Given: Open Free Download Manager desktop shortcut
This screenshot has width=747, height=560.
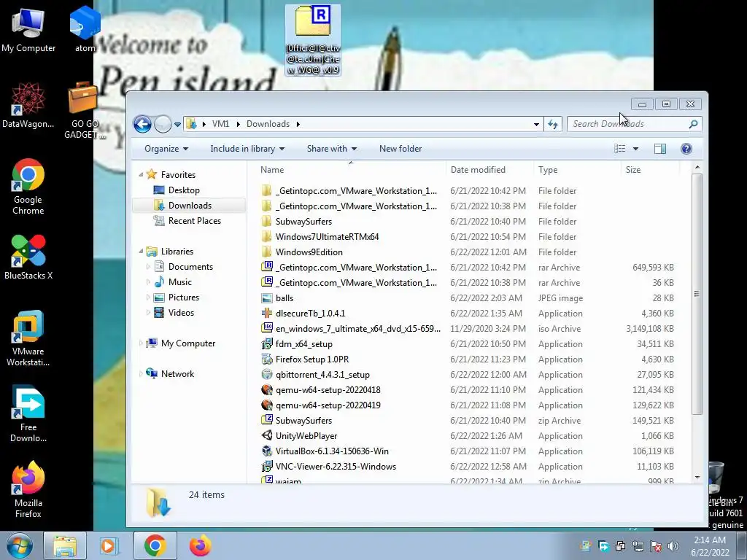Looking at the screenshot, I should 28,414.
